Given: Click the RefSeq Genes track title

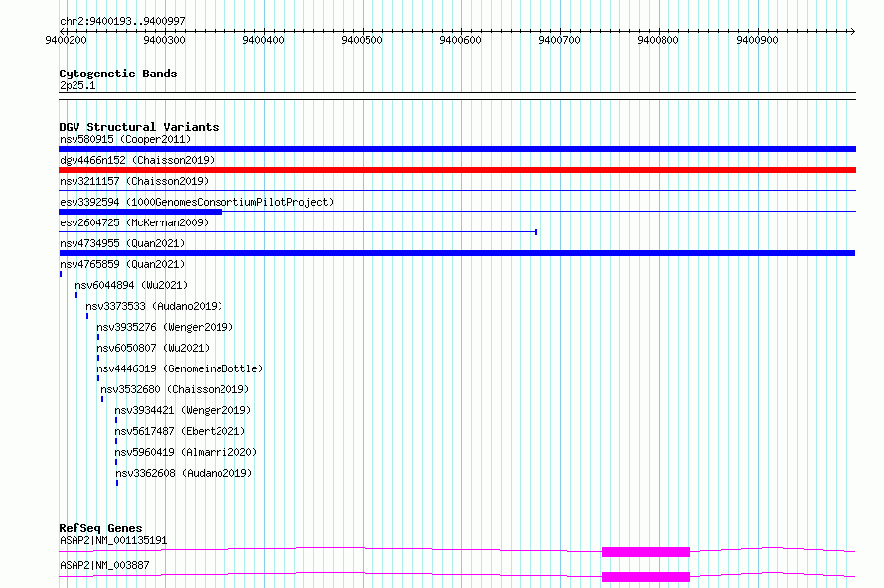Looking at the screenshot, I should pos(100,528).
